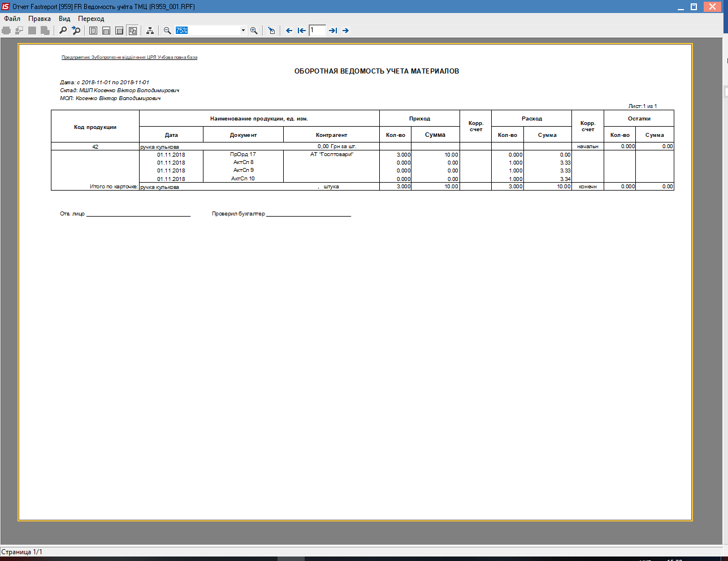Viewport: 728px width, 561px height.
Task: Click the Наименование продукции, ед. изм. header
Action: point(259,119)
